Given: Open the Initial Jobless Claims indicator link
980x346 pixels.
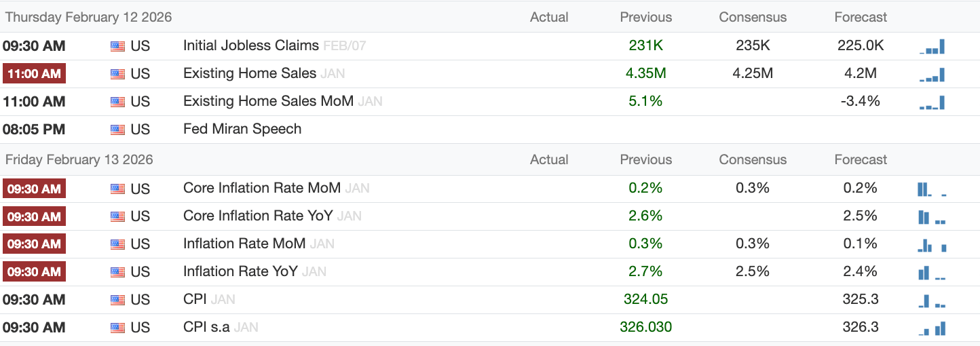Looking at the screenshot, I should [250, 45].
